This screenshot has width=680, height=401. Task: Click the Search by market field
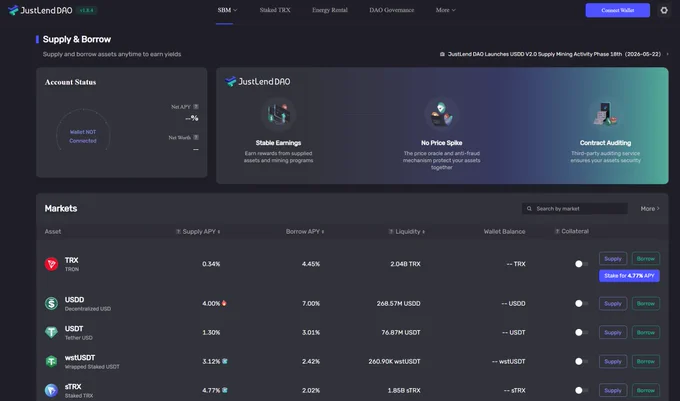[x=575, y=209]
